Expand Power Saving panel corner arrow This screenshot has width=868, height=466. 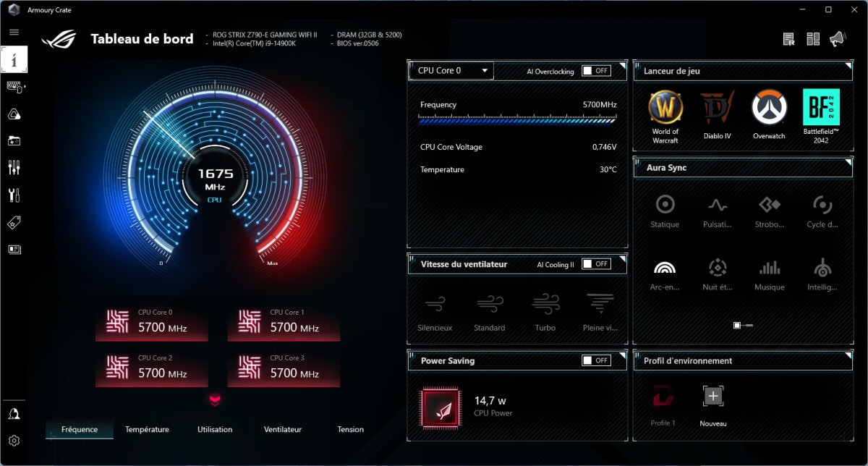pyautogui.click(x=621, y=355)
